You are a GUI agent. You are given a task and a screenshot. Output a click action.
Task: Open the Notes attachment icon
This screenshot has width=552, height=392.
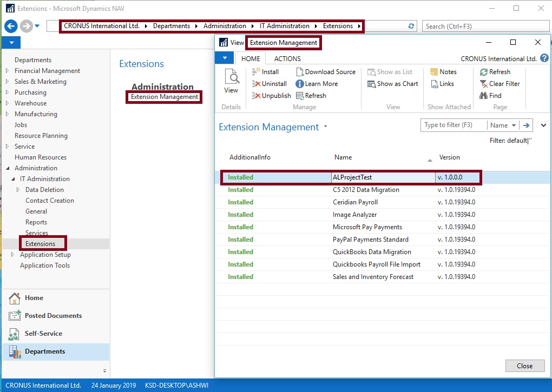(434, 72)
